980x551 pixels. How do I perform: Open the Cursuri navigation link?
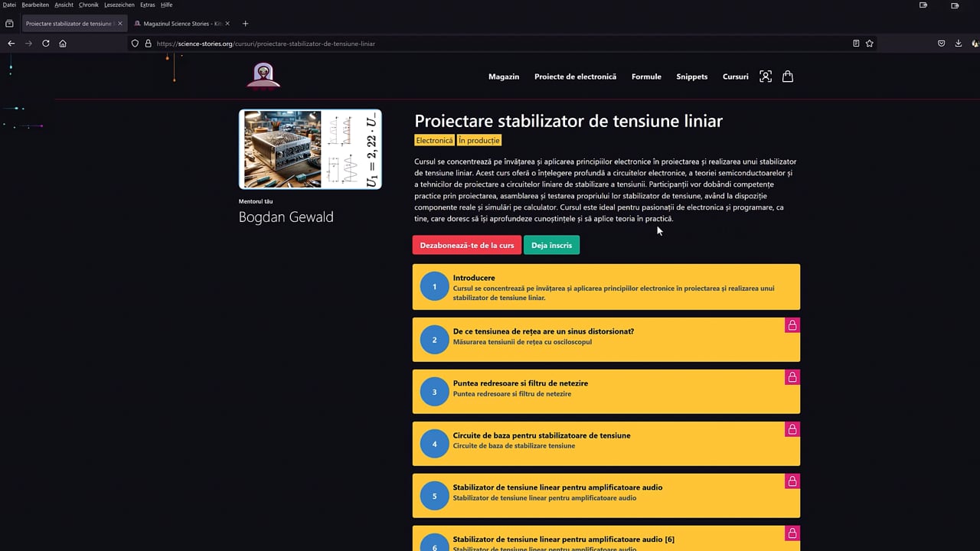736,77
